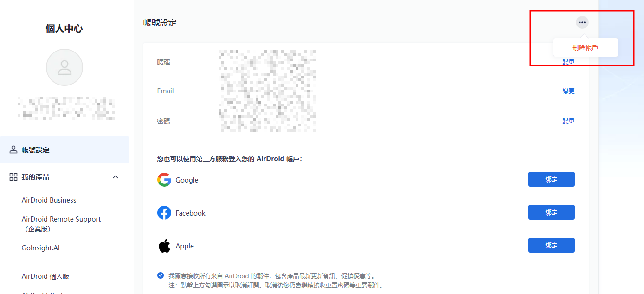Open AirDroid Remote Support (企業版)
Screen dimensions: 644x294
[61, 224]
